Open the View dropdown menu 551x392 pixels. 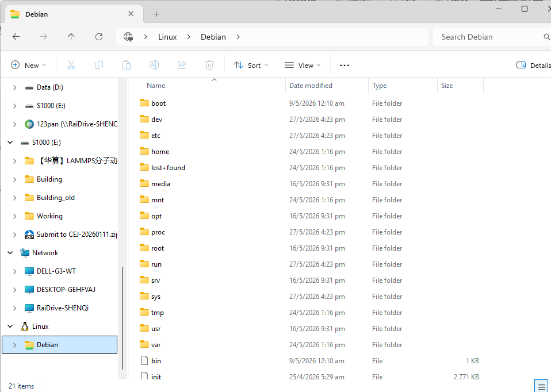pos(303,66)
